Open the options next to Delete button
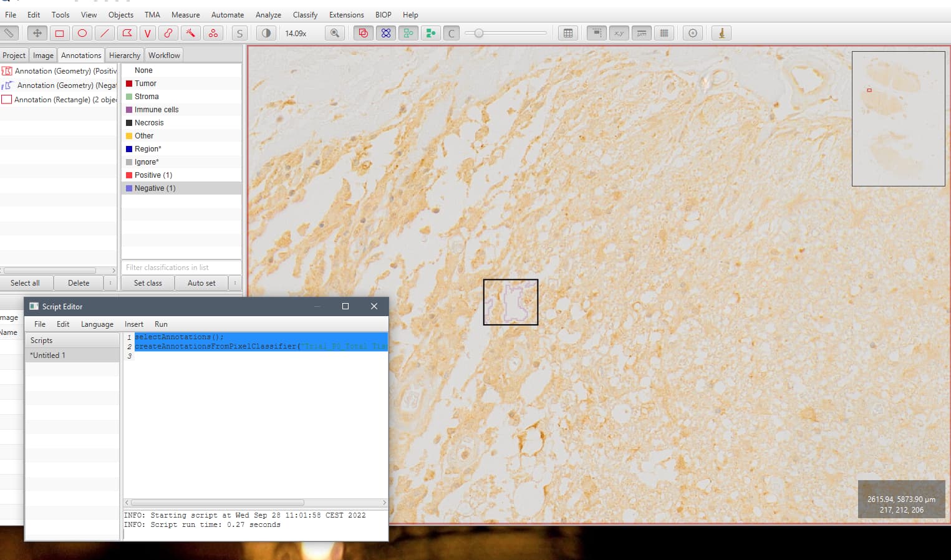 pyautogui.click(x=110, y=283)
